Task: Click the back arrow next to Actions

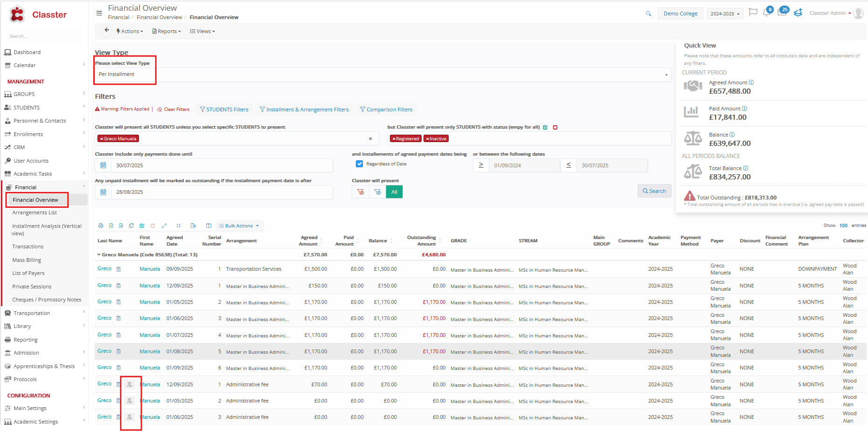Action: pos(107,31)
